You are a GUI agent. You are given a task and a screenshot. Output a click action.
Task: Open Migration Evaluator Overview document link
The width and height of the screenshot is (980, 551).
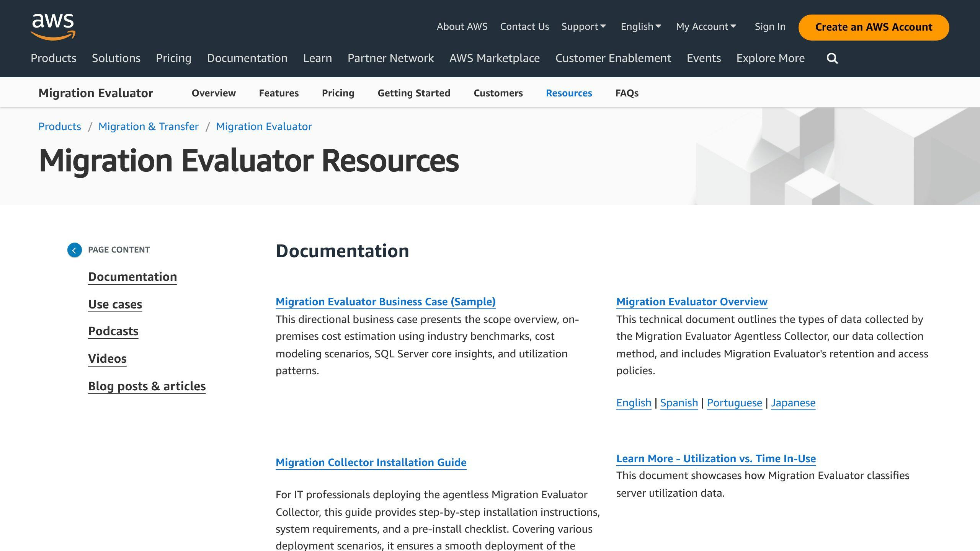coord(692,302)
